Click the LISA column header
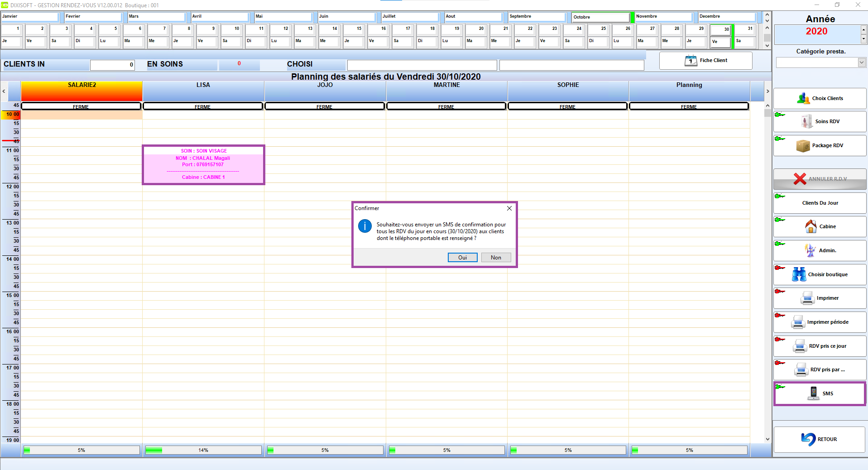868x470 pixels. coord(203,91)
